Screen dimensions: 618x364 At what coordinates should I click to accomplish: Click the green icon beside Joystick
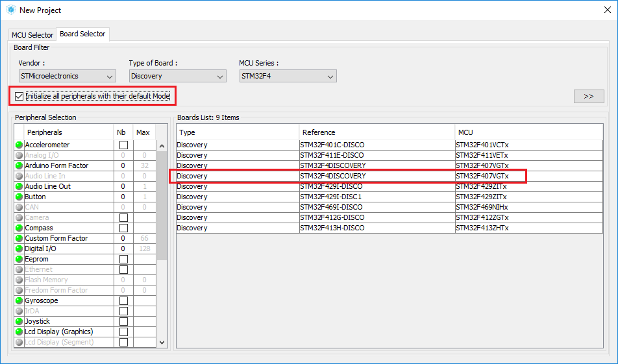tap(19, 322)
